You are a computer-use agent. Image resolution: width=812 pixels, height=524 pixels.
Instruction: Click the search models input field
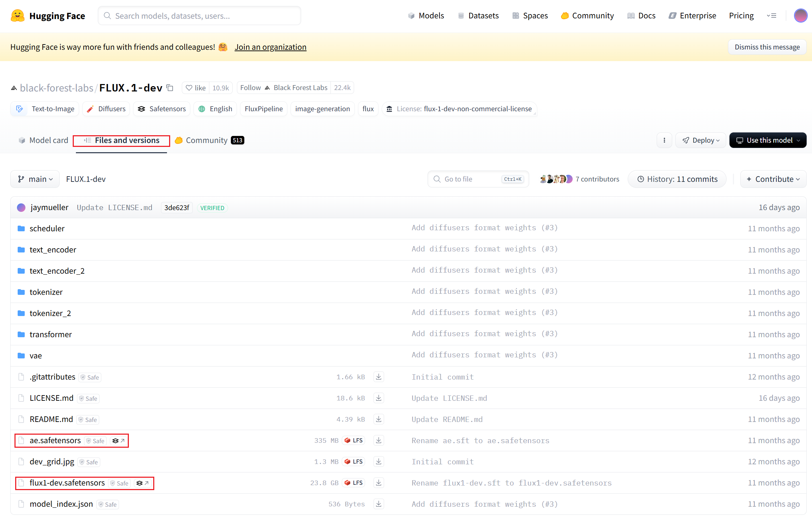[199, 16]
